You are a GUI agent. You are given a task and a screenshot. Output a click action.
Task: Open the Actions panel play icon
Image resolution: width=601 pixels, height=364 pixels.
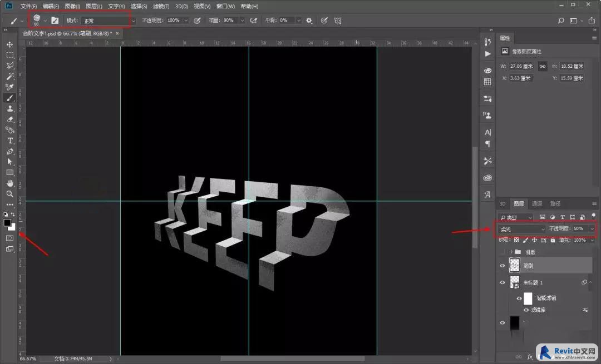[487, 54]
